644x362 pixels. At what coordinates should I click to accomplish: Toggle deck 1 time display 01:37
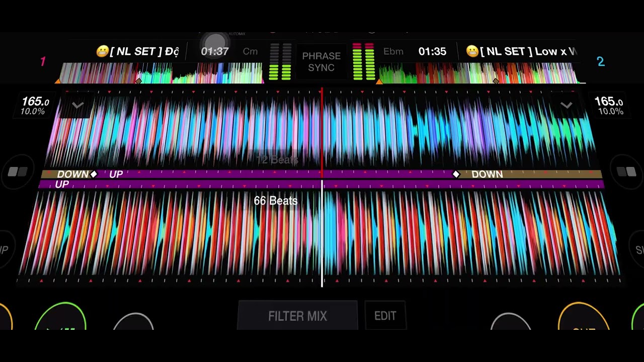(215, 51)
